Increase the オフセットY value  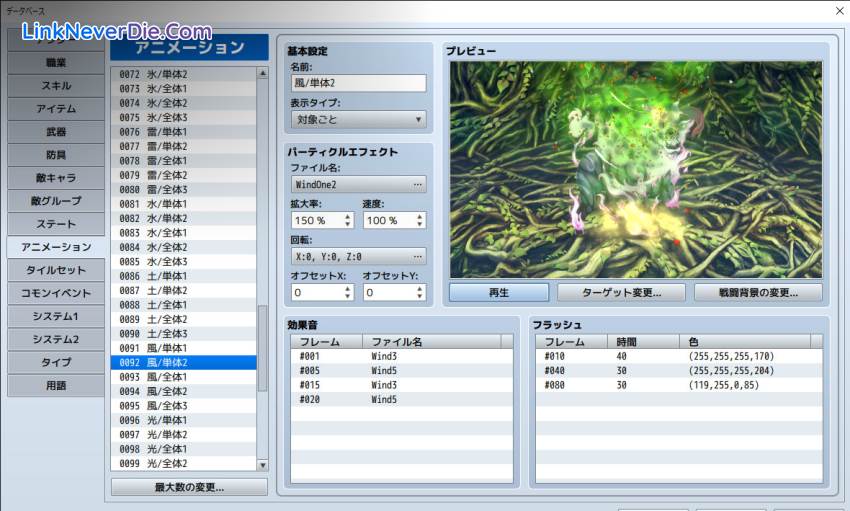pyautogui.click(x=420, y=288)
